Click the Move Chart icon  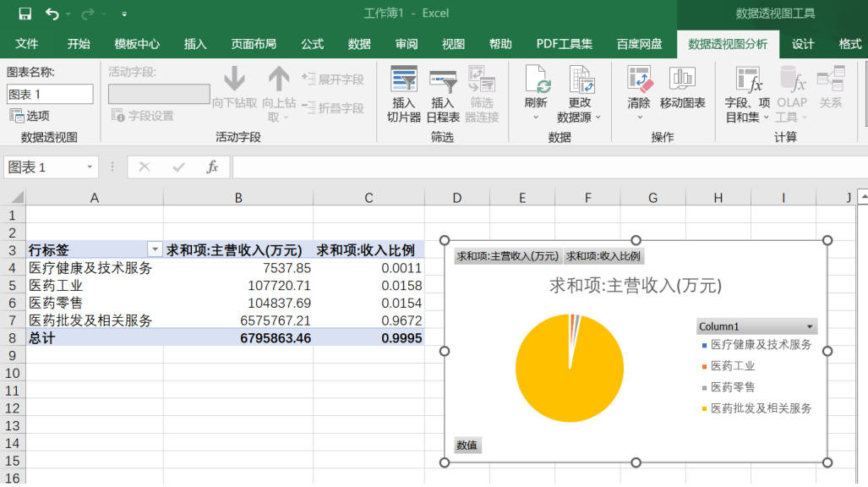tap(682, 79)
